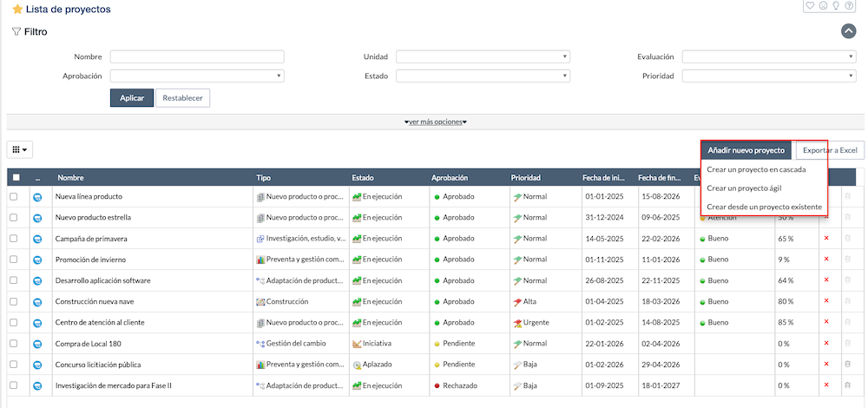Click into the Nombre filter text field
The image size is (868, 408).
coord(197,57)
